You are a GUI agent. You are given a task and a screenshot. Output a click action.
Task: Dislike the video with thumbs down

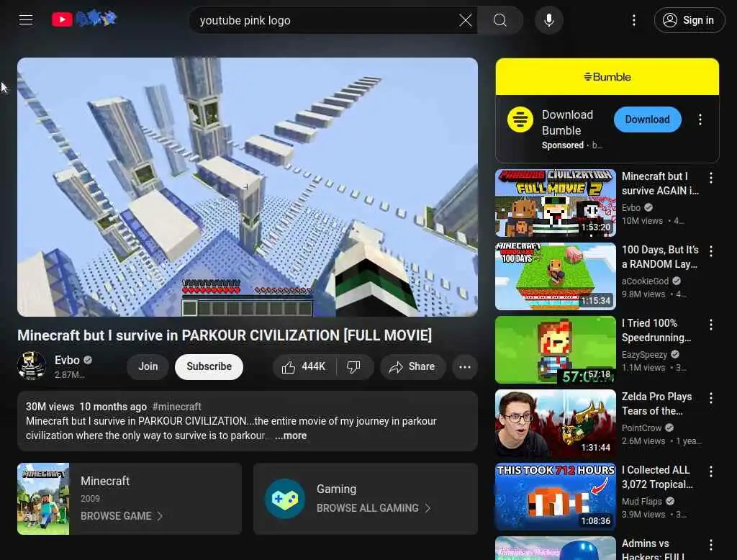click(x=354, y=367)
